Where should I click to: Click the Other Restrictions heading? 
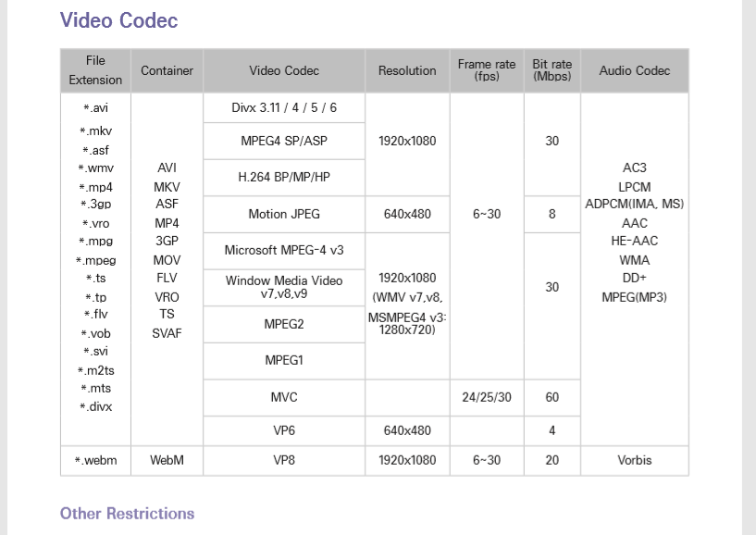click(127, 514)
